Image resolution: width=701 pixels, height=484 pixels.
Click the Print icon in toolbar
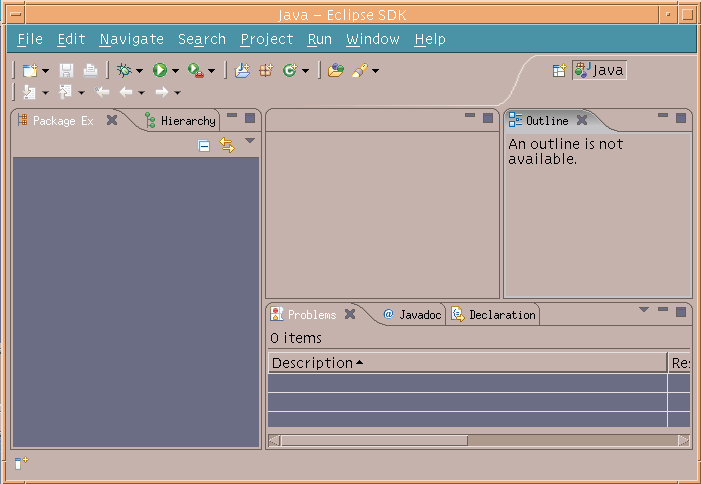pyautogui.click(x=90, y=71)
